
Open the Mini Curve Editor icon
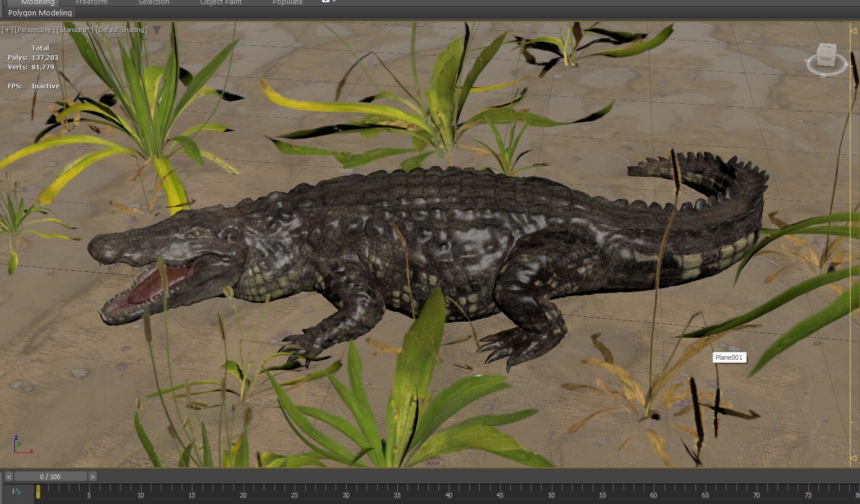click(16, 492)
